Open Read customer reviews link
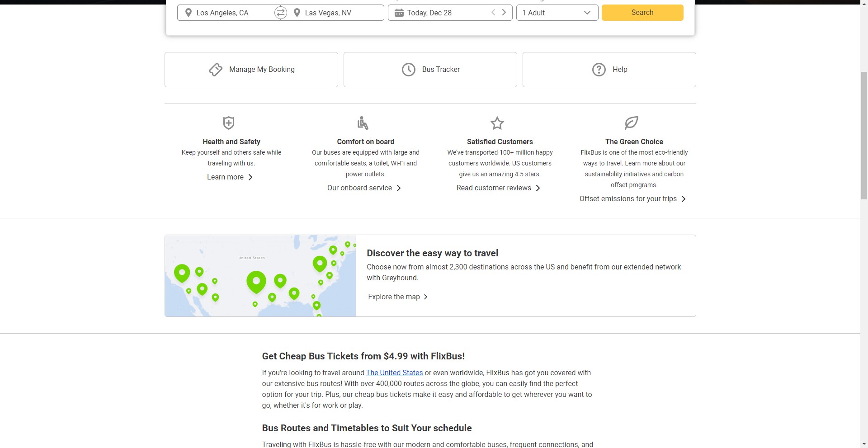The image size is (868, 448). (x=498, y=188)
